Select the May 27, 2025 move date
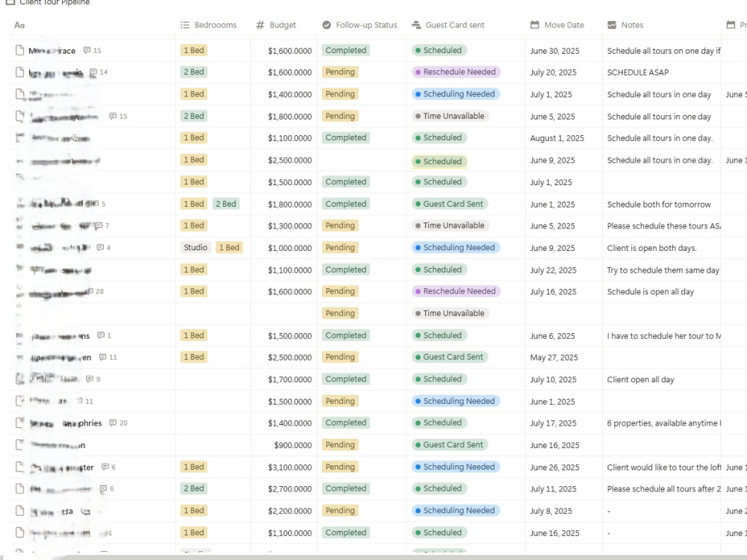 click(554, 358)
